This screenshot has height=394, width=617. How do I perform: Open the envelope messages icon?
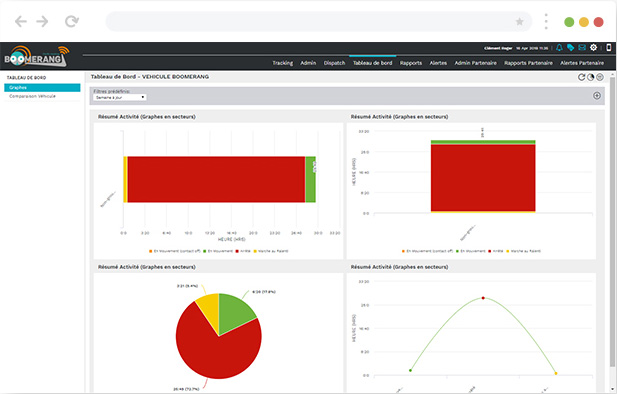pyautogui.click(x=582, y=48)
